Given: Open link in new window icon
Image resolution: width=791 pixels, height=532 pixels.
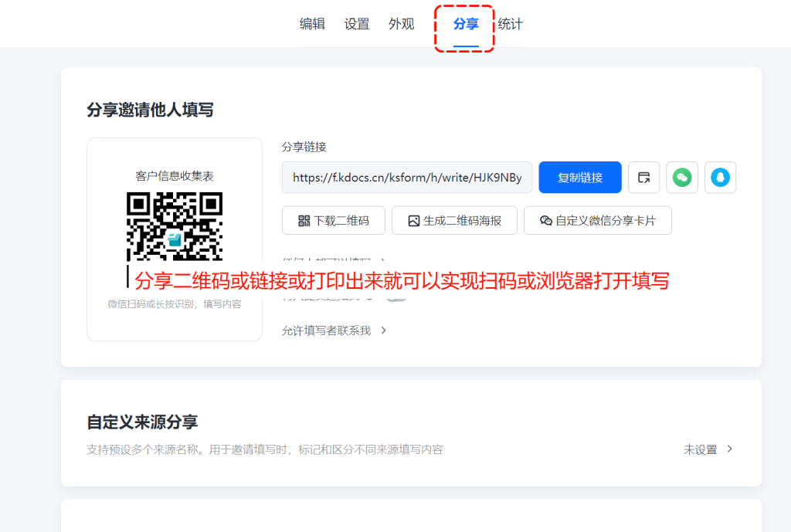Looking at the screenshot, I should tap(643, 178).
